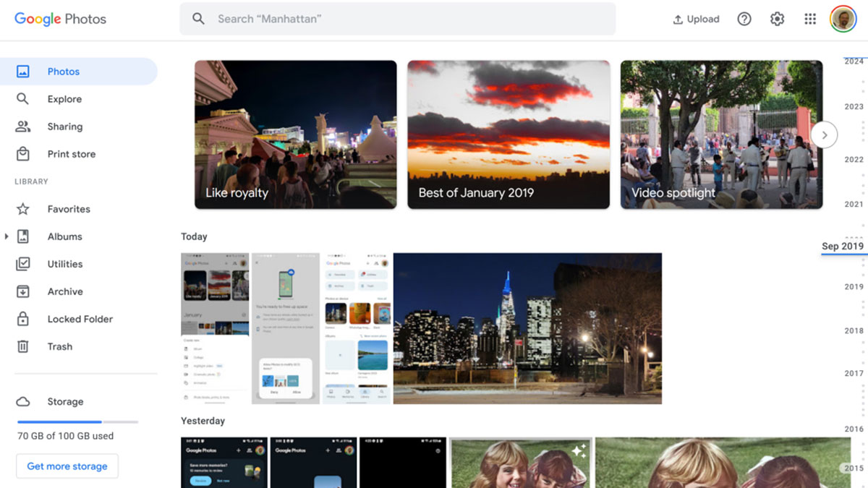Click the search magnifier icon
The width and height of the screenshot is (868, 488).
(x=198, y=19)
